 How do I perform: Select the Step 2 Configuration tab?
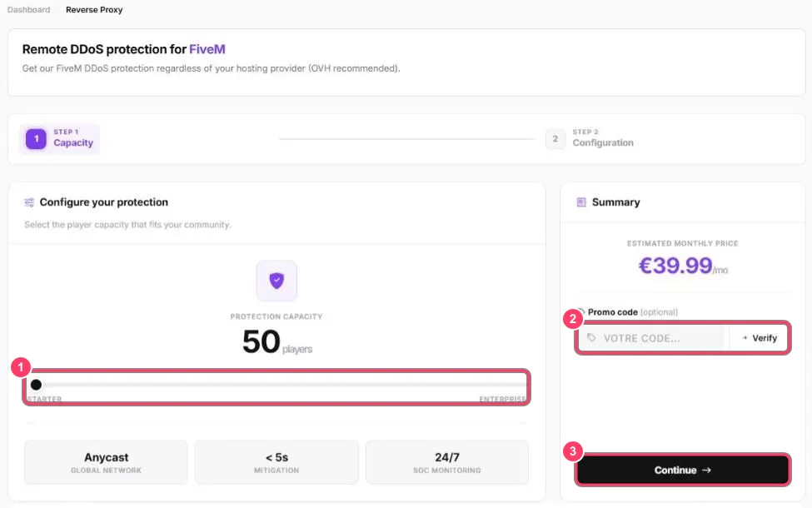pyautogui.click(x=590, y=139)
